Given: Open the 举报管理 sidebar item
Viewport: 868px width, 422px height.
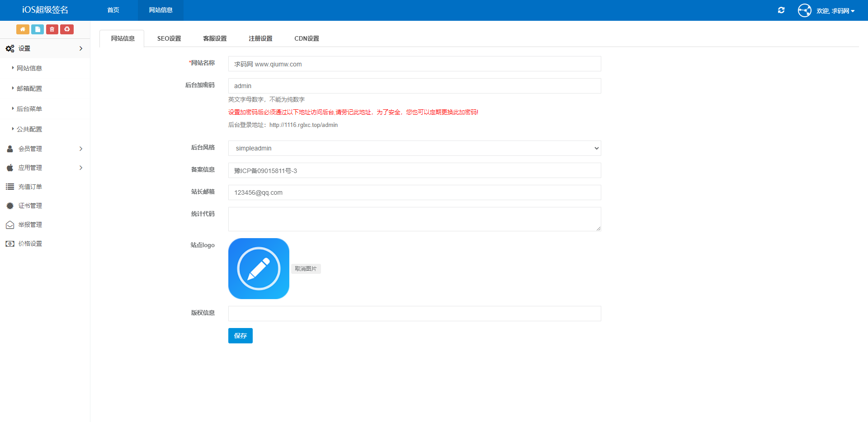Looking at the screenshot, I should pos(30,225).
